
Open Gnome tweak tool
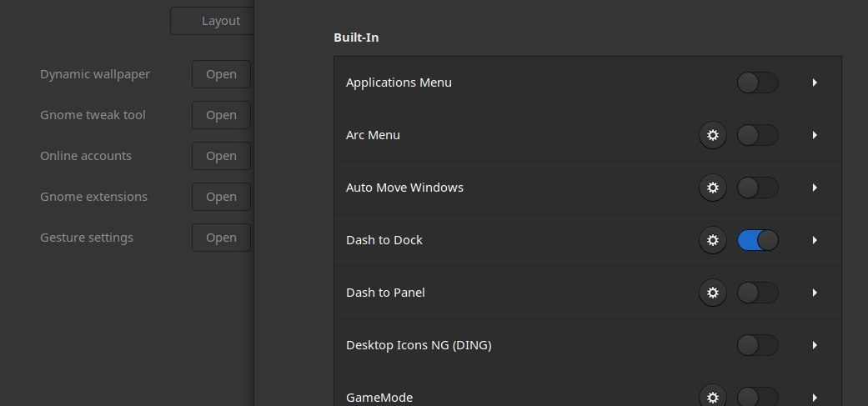222,115
